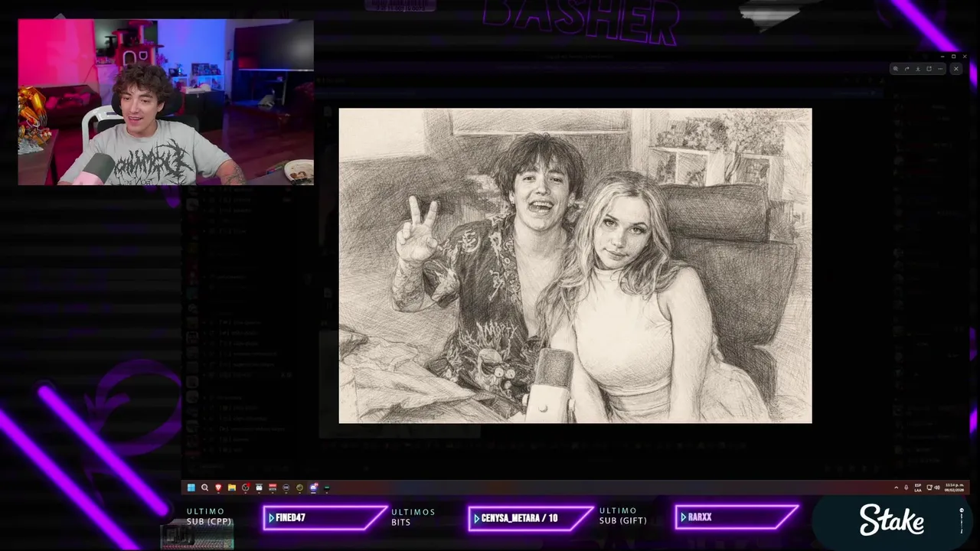
Task: Download the image from the viewer toolbar
Action: 918,69
